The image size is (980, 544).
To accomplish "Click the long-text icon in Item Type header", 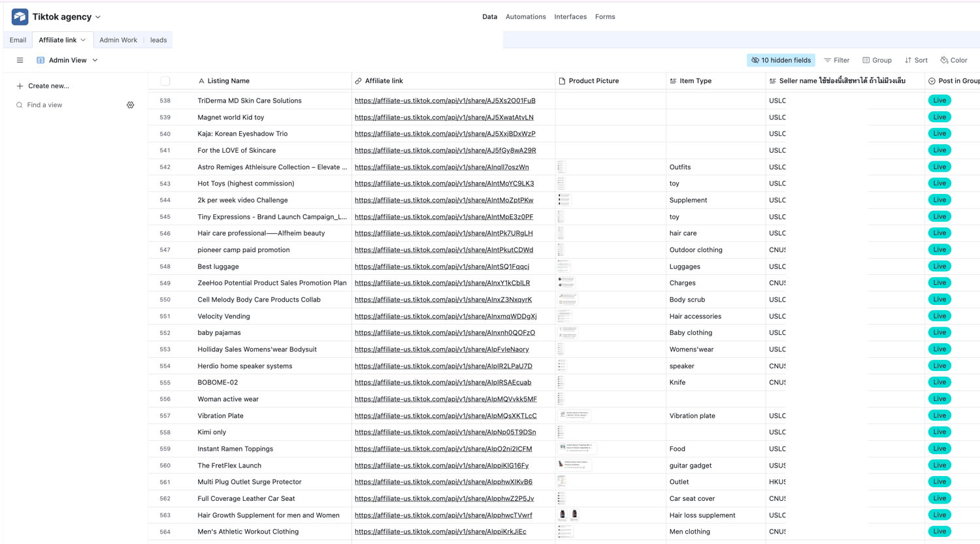I will pyautogui.click(x=673, y=81).
